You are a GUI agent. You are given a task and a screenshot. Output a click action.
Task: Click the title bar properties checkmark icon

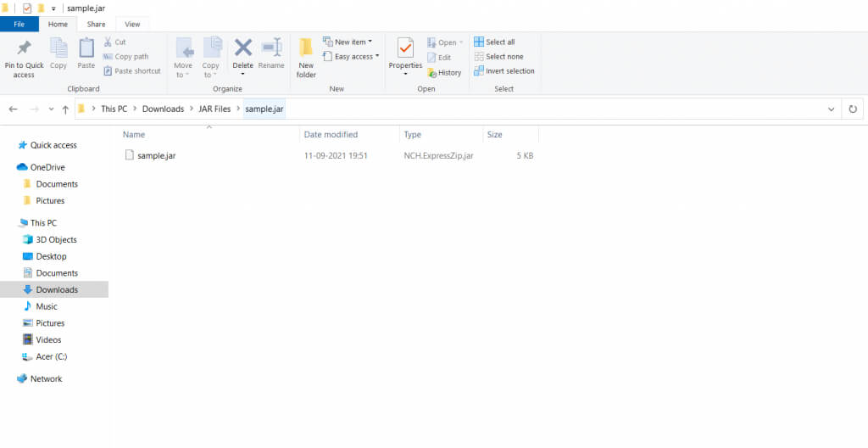[x=27, y=8]
